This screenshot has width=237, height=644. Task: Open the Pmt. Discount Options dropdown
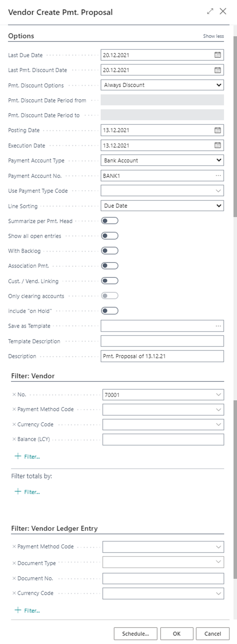point(219,85)
